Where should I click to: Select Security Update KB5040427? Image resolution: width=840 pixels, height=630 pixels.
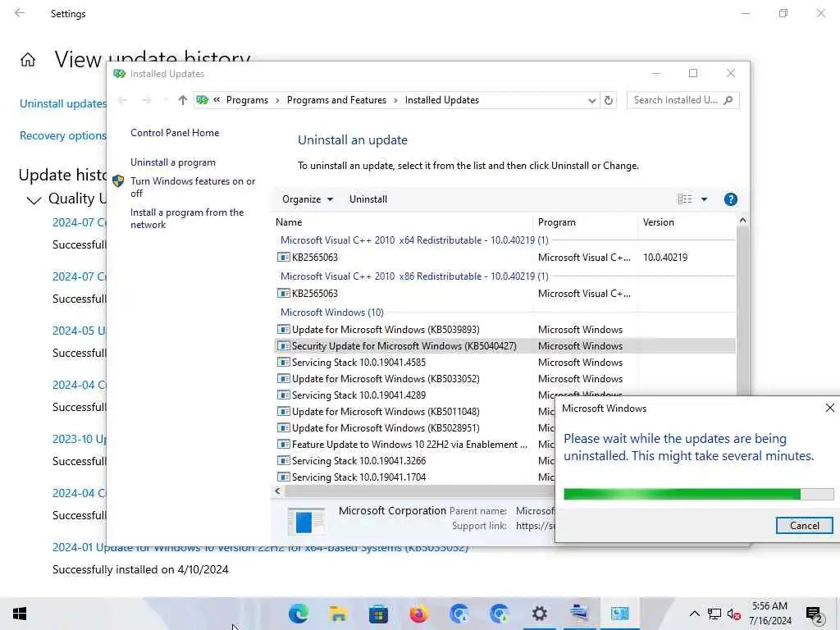tap(504, 346)
